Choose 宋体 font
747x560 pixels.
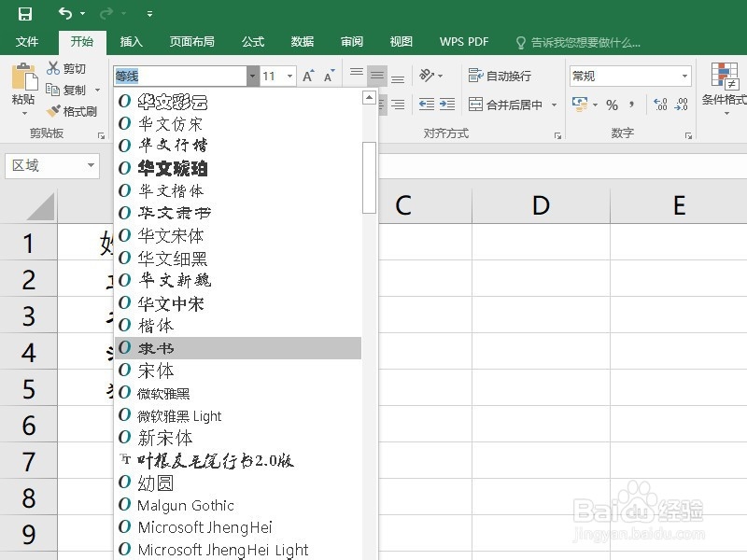[237, 371]
